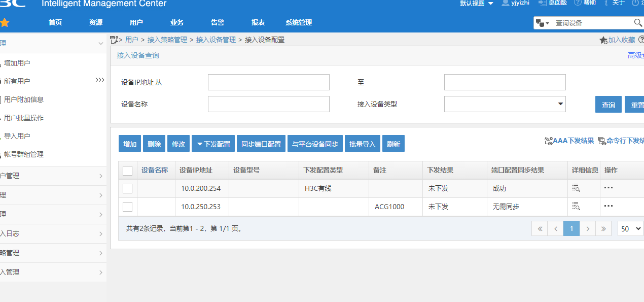Click the 加入收藏 star icon
The height and width of the screenshot is (302, 644).
click(603, 40)
